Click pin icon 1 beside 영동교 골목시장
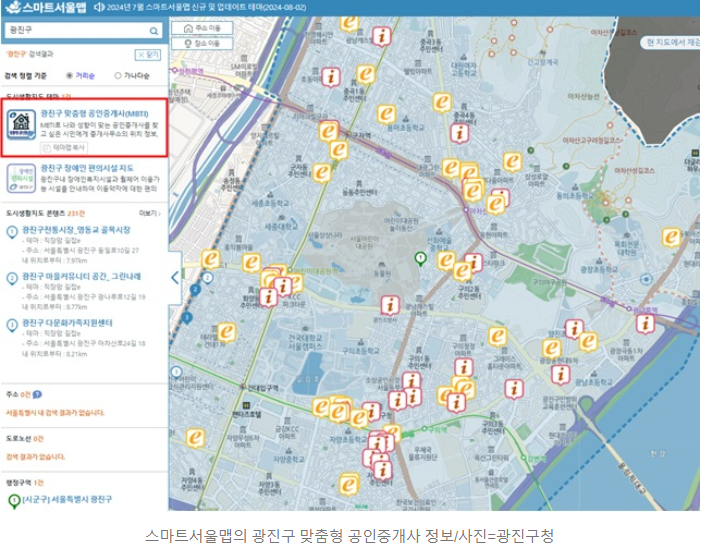 click(x=12, y=232)
